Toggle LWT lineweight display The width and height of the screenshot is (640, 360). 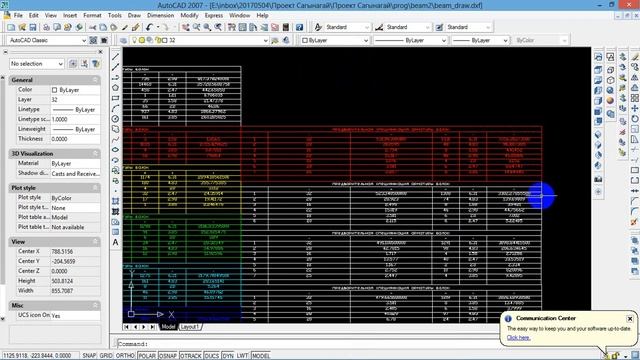pos(242,356)
